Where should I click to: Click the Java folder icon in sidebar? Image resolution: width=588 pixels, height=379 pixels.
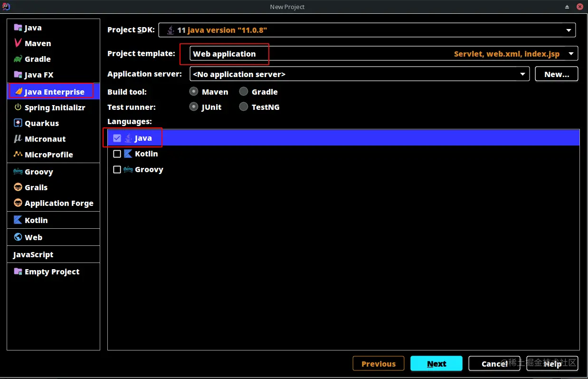click(18, 28)
